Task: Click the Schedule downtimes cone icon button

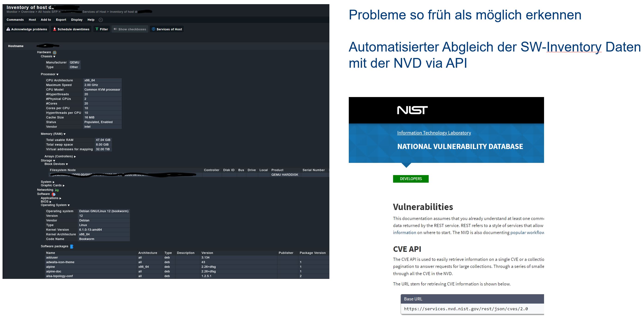Action: (71, 29)
